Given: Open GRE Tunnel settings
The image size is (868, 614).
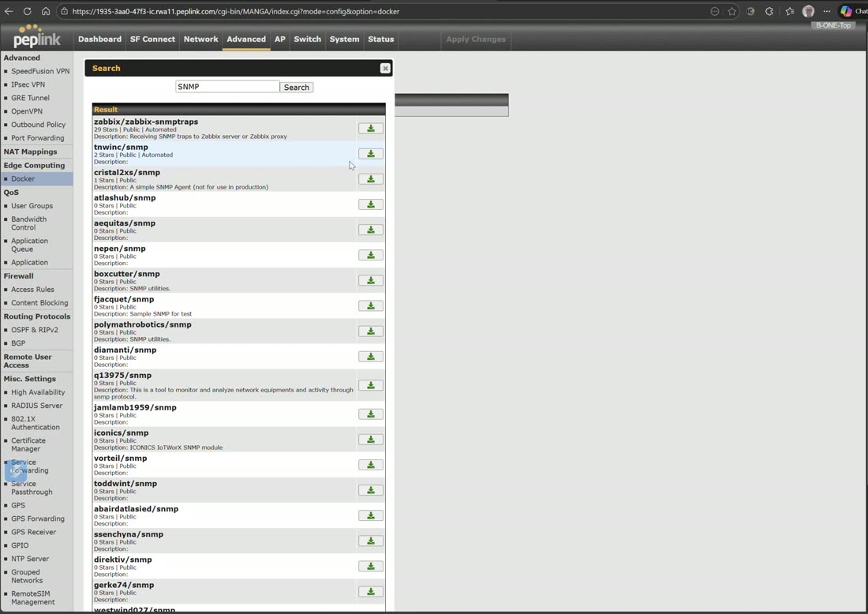Looking at the screenshot, I should pos(31,98).
